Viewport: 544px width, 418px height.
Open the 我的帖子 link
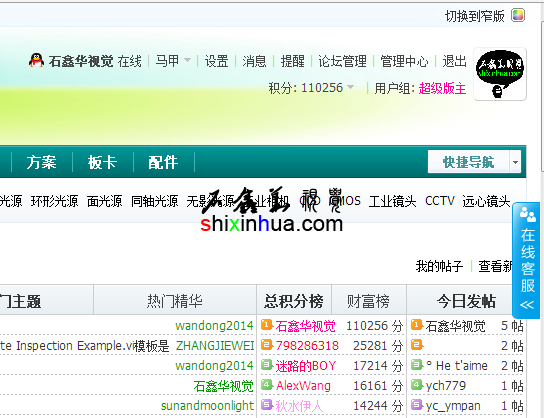tap(439, 266)
